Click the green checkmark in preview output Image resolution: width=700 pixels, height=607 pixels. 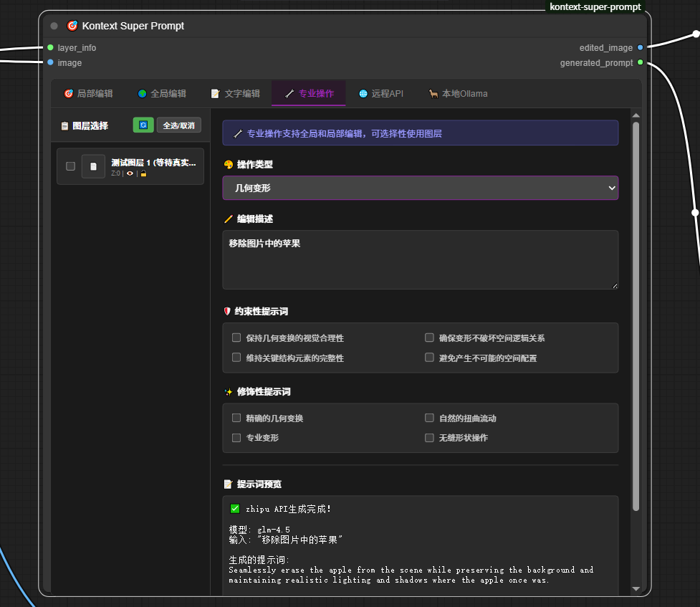pyautogui.click(x=235, y=508)
